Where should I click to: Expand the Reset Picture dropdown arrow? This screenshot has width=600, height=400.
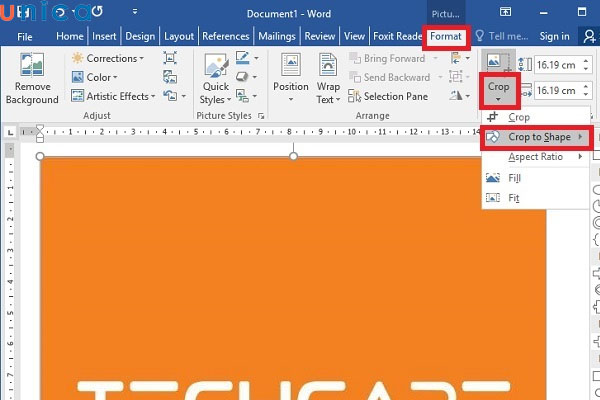[x=184, y=96]
